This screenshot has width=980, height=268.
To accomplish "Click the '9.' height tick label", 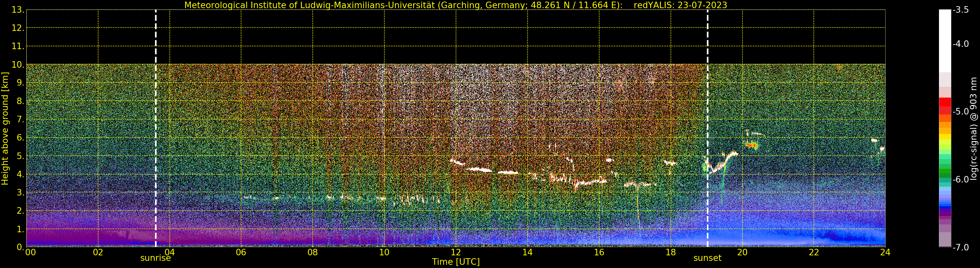I will (20, 83).
